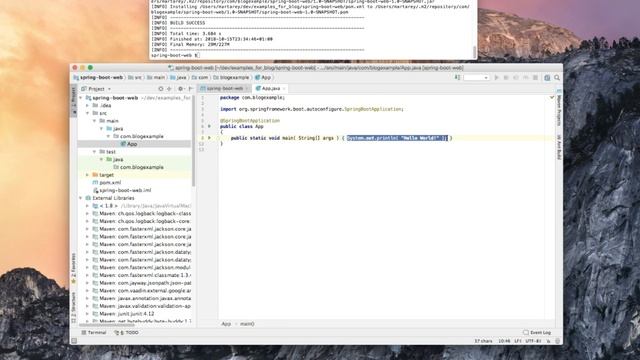Collapse the src folder
640x360 pixels.
[87, 113]
